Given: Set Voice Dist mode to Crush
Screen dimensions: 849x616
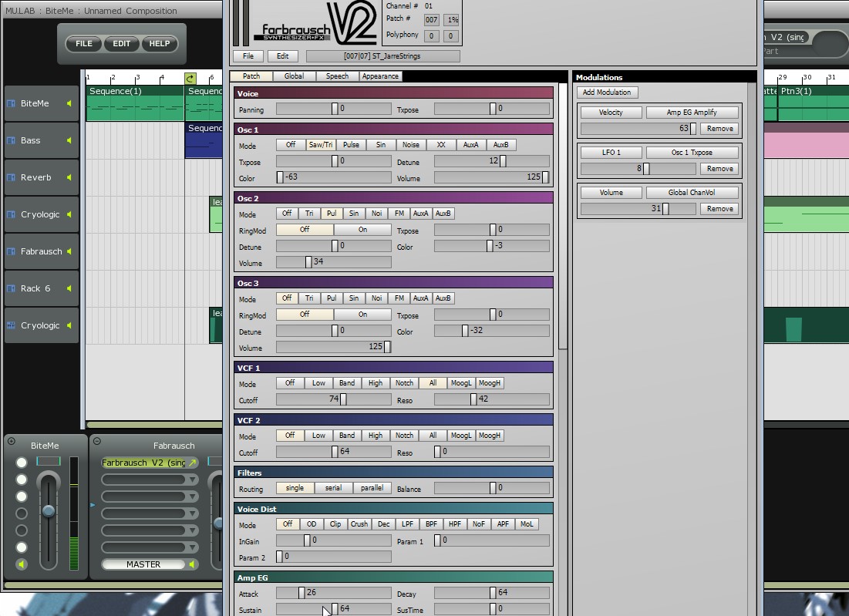Looking at the screenshot, I should click(359, 524).
